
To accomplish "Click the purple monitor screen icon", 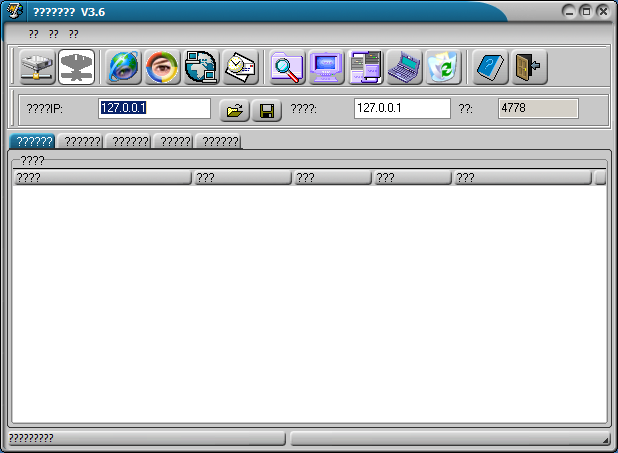I will tap(326, 67).
